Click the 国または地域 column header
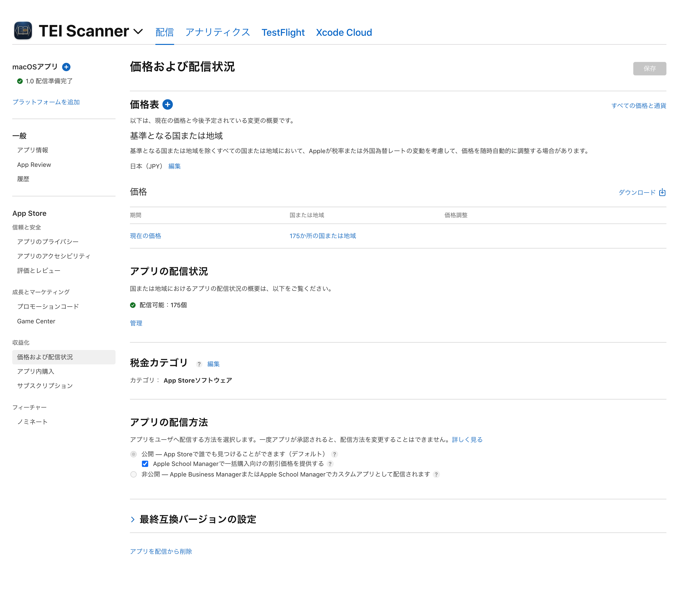 tap(307, 215)
